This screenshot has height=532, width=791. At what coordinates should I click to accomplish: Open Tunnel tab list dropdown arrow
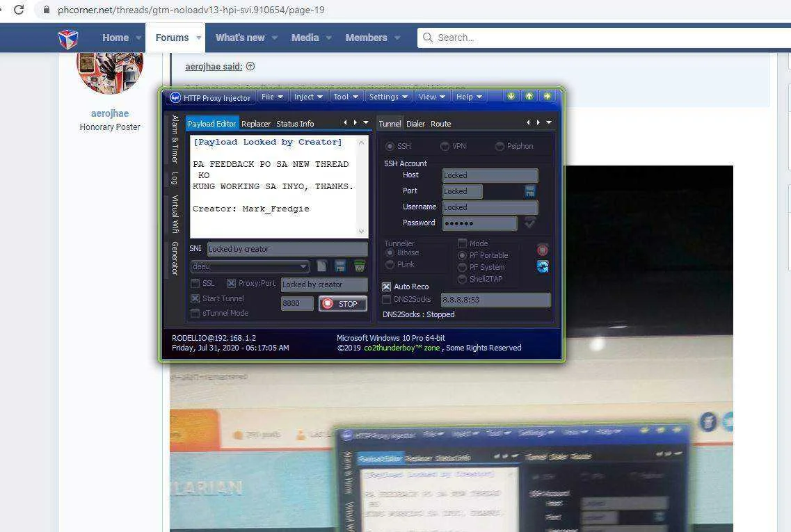pyautogui.click(x=549, y=122)
